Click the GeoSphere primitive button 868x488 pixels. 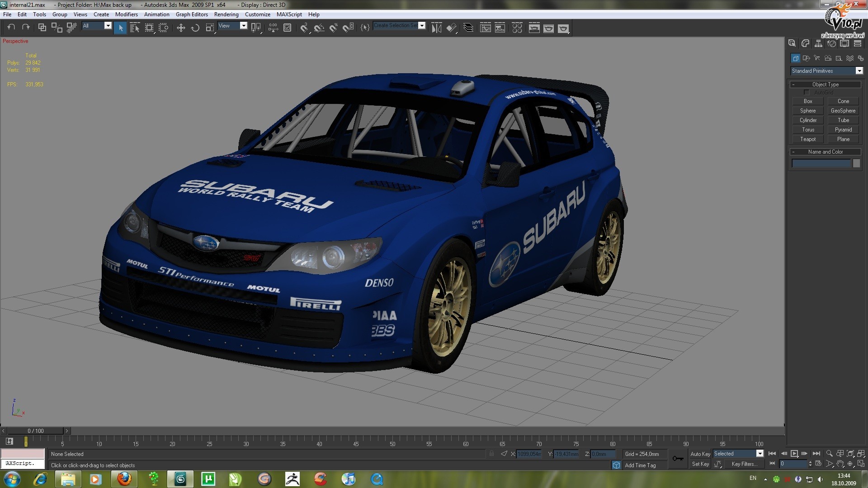pos(843,111)
